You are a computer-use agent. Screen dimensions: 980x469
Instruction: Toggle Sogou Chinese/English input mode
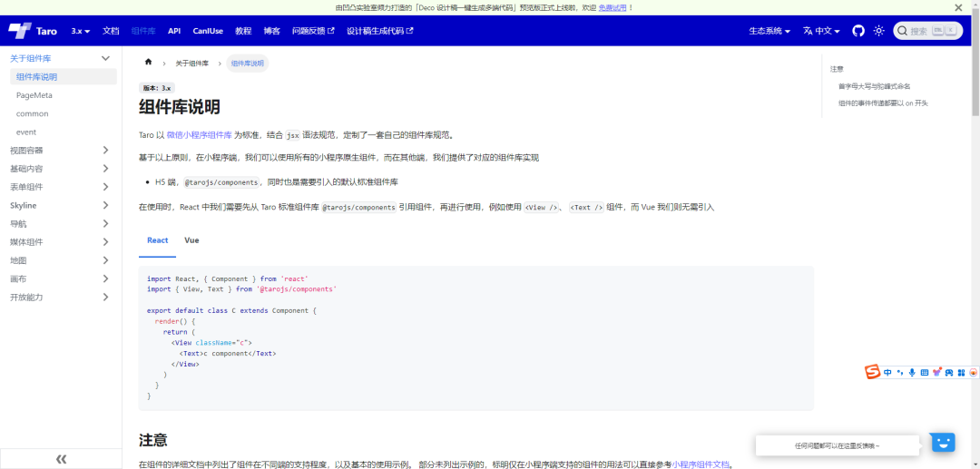point(888,372)
